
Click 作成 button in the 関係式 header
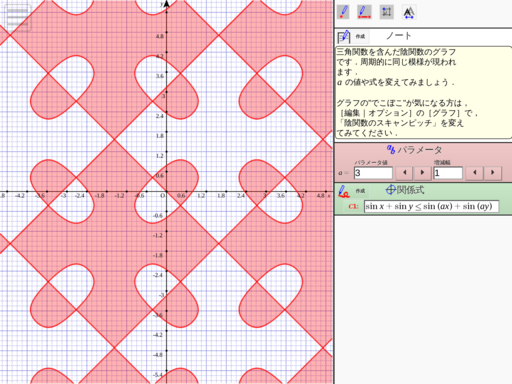(x=360, y=191)
